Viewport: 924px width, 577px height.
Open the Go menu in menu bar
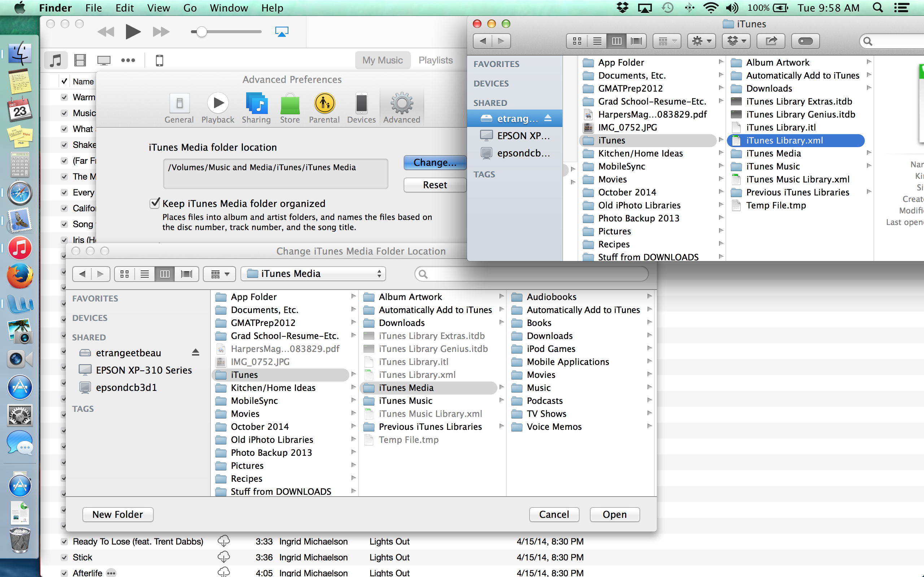190,8
